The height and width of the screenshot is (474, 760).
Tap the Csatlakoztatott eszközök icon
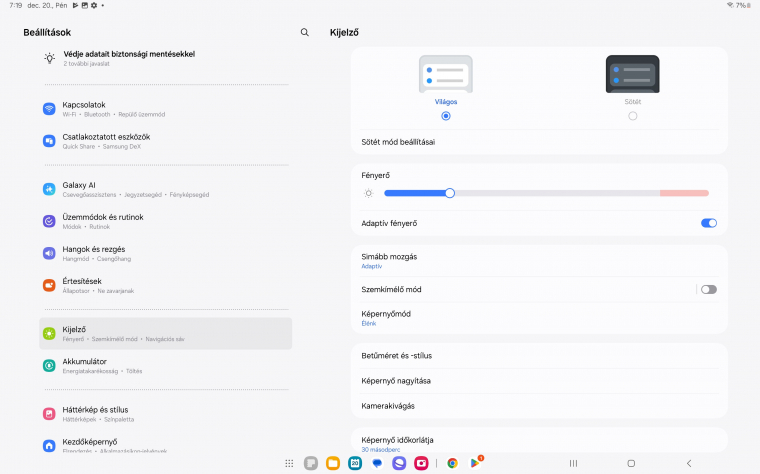coord(49,141)
